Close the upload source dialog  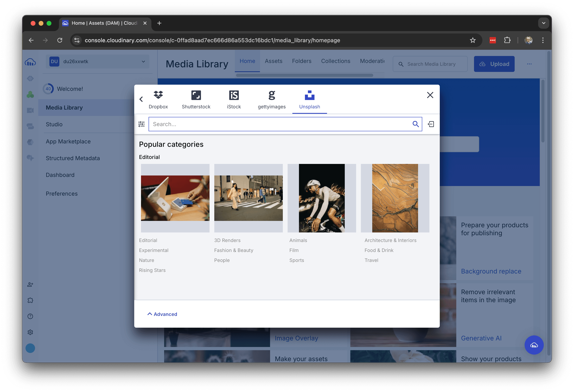430,95
